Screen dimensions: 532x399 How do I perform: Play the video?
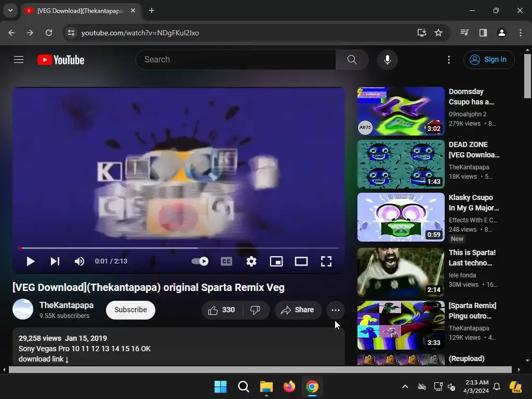click(x=31, y=261)
